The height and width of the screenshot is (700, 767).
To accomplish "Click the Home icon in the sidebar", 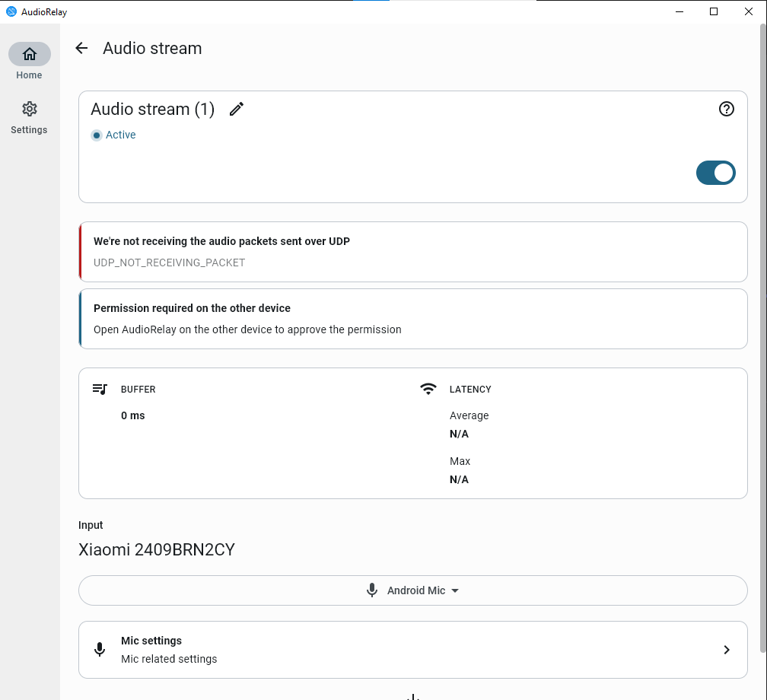I will (x=30, y=54).
